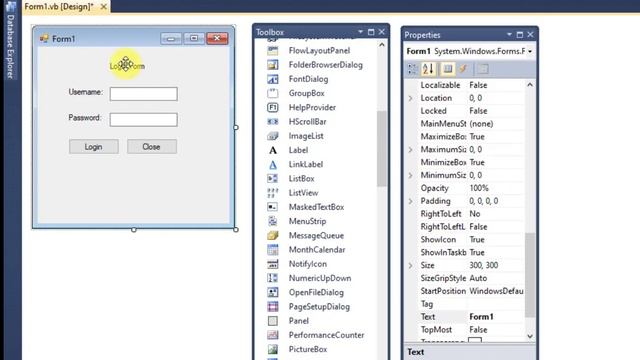Expand the Size property
This screenshot has width=640, height=360.
tap(411, 266)
